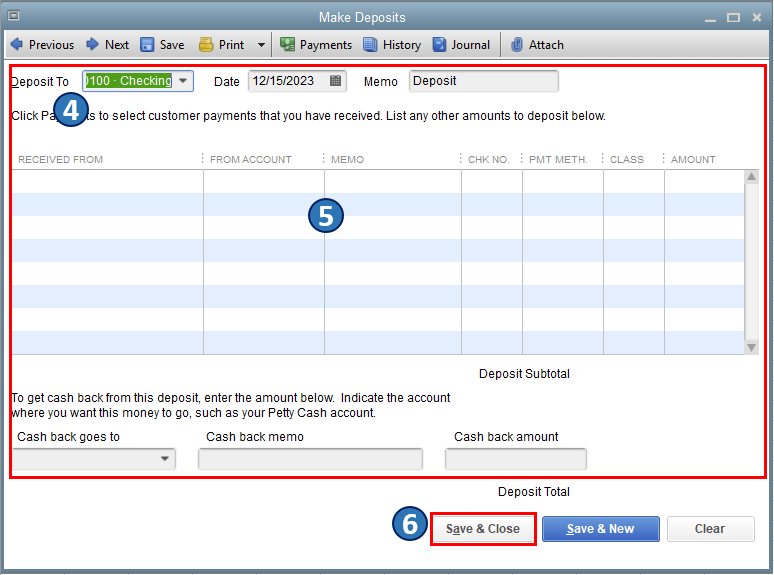Click the Memo field containing Deposit
774x575 pixels.
click(x=483, y=81)
